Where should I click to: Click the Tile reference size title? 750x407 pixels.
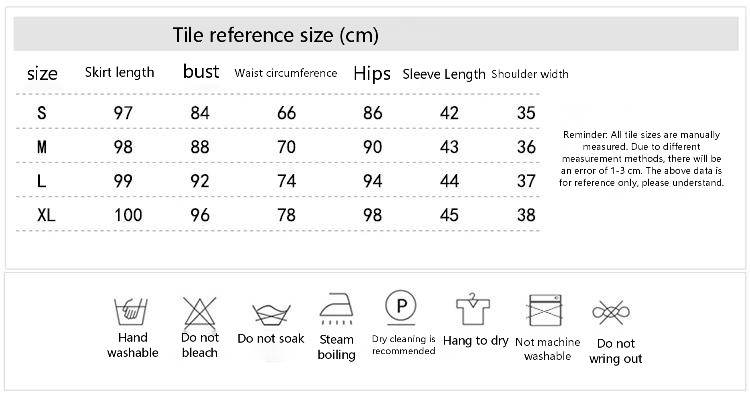point(275,37)
